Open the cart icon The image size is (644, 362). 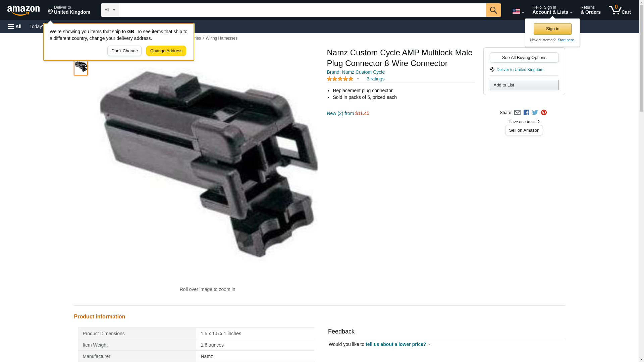coord(620,10)
